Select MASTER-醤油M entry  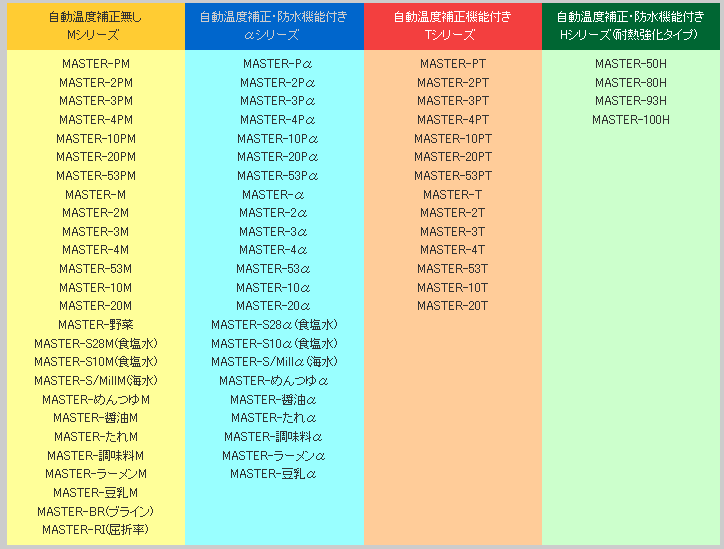[96, 417]
